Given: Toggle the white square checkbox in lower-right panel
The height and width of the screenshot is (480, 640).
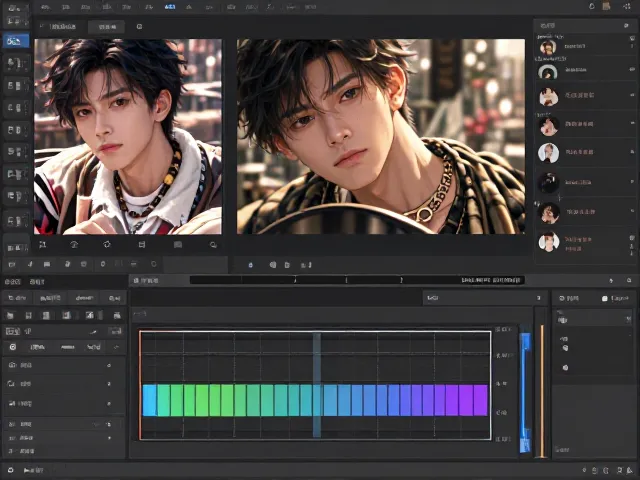Looking at the screenshot, I should [x=604, y=299].
